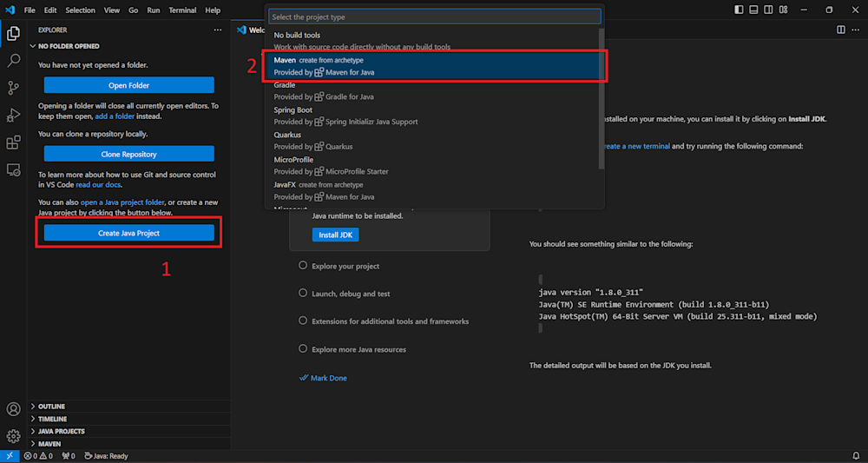Click the Open Folder button

(129, 85)
